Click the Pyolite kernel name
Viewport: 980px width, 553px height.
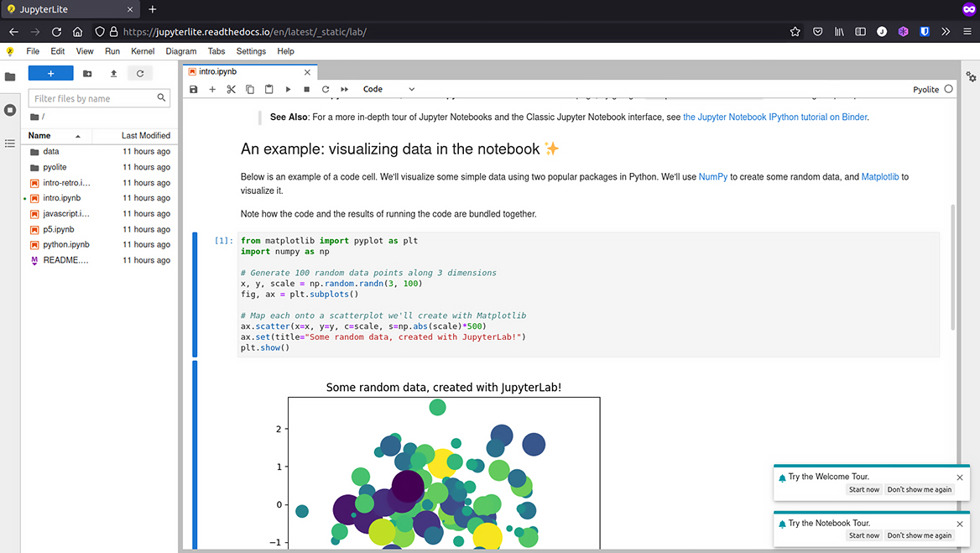click(925, 89)
